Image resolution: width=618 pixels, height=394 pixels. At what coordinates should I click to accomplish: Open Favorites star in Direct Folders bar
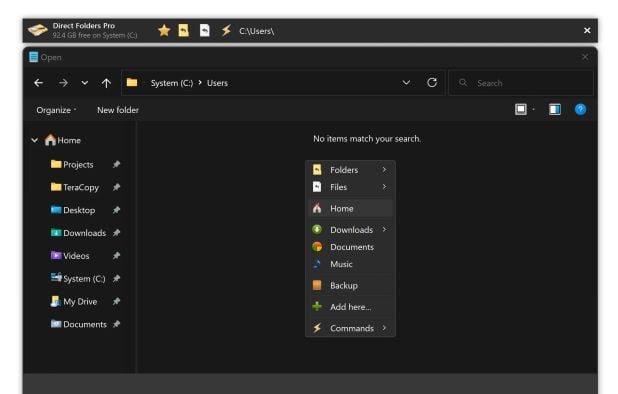164,30
